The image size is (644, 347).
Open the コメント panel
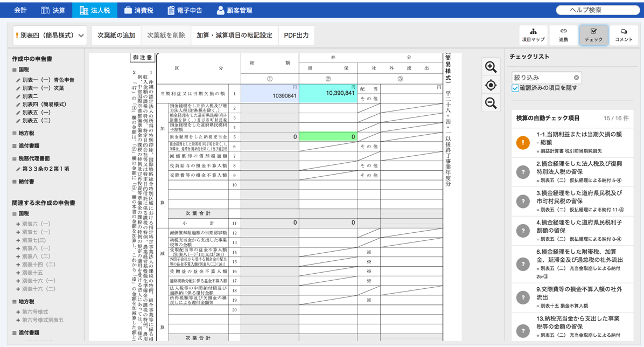[624, 35]
